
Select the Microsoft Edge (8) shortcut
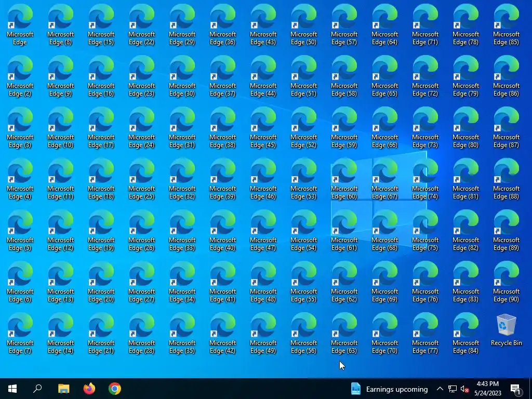point(60,25)
